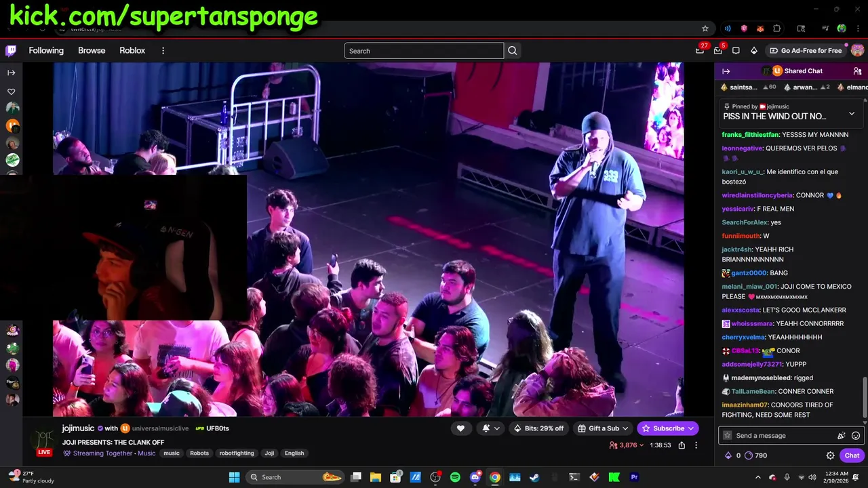This screenshot has width=868, height=488.
Task: Open the more options dots beside Roblox
Action: [x=163, y=51]
